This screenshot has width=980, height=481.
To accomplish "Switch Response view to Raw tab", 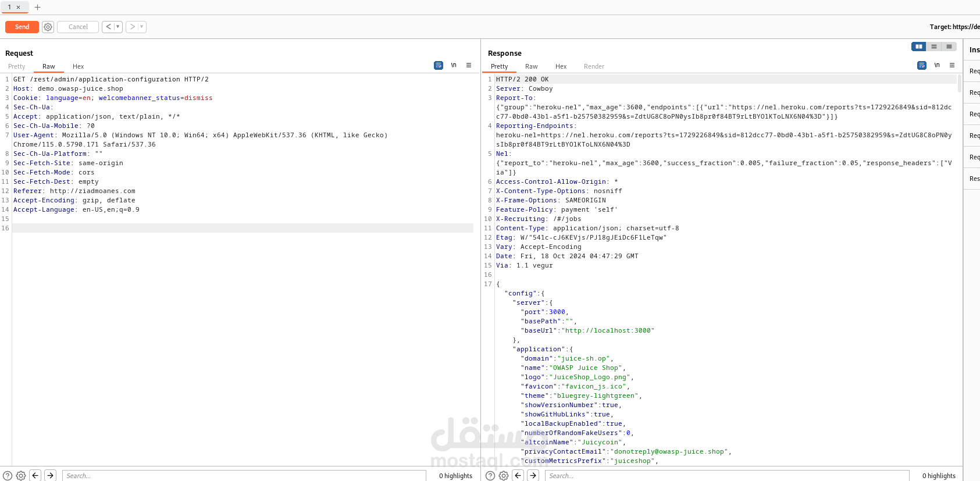I will click(x=532, y=66).
